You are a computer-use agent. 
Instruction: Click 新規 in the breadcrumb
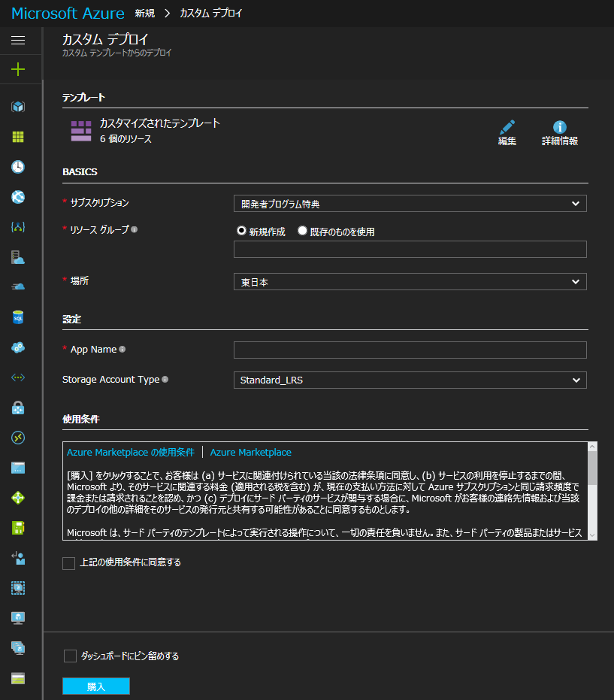click(144, 14)
